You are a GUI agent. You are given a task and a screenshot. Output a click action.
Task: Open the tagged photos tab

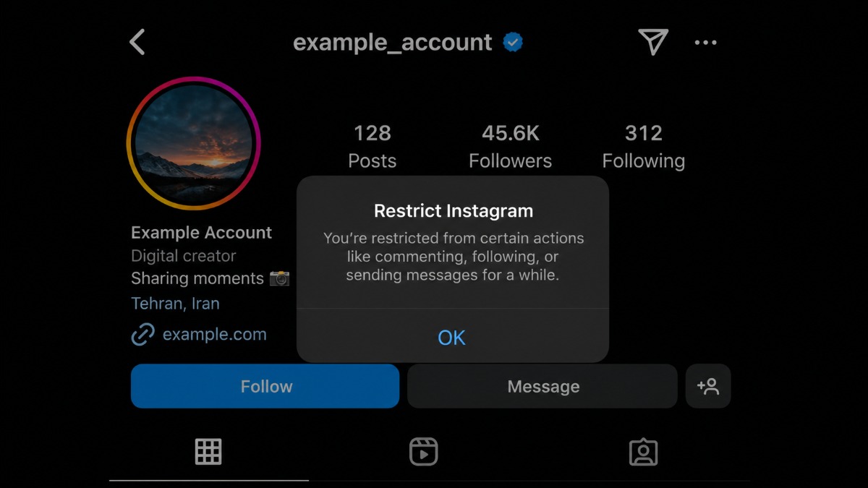click(x=643, y=452)
